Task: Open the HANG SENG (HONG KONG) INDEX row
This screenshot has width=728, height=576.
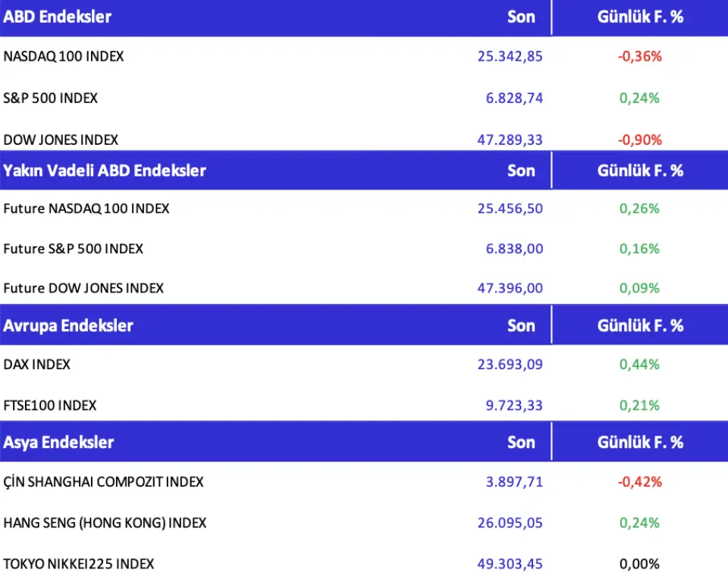Action: click(105, 523)
